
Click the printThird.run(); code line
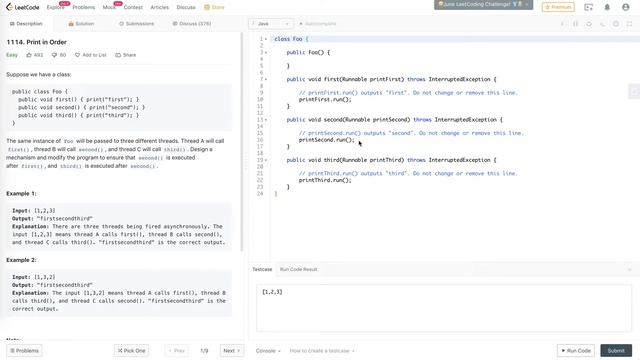(325, 180)
